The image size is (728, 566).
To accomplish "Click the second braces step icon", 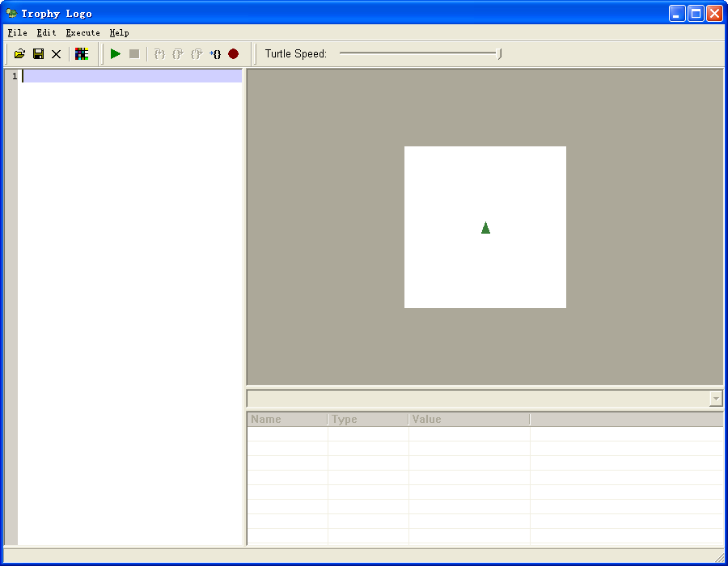I will (178, 54).
